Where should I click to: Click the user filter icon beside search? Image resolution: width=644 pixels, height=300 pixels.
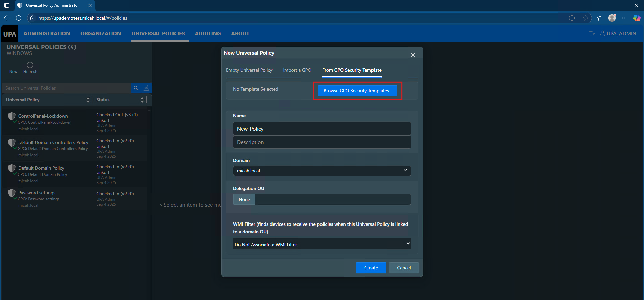[x=146, y=88]
